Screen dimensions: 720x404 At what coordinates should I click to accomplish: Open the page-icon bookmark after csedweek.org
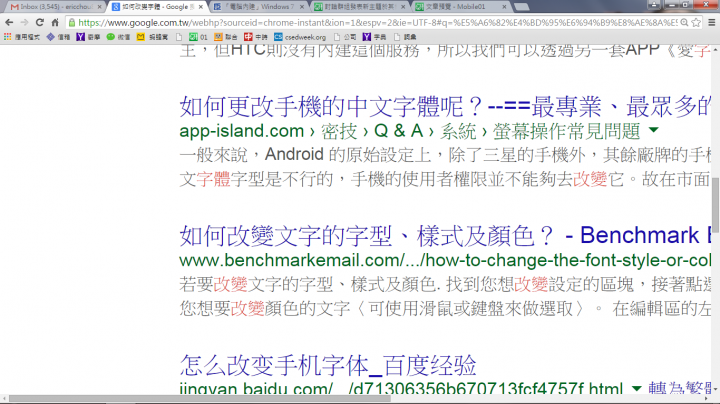coord(345,37)
